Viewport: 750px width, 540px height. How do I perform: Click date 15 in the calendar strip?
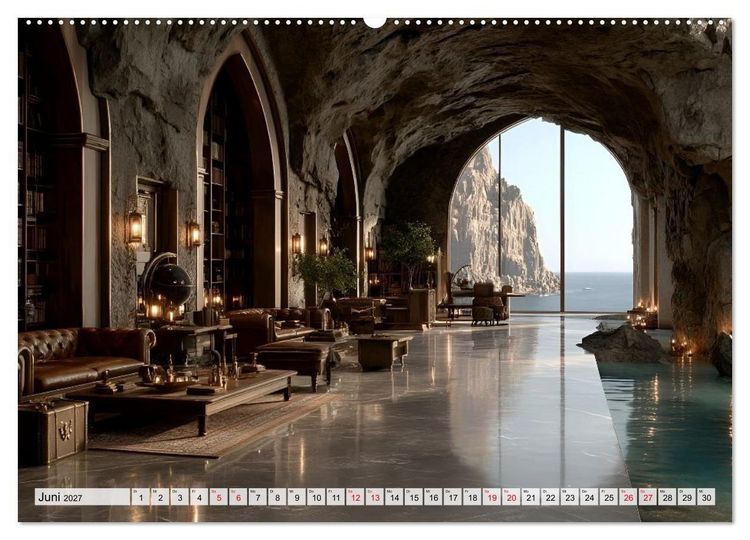(414, 497)
